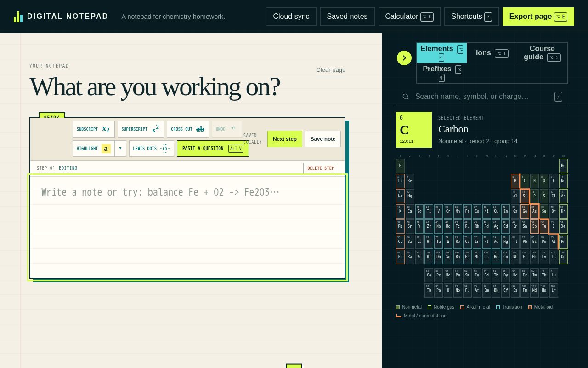Viewport: 588px width, 368px height.
Task: Switch to the Elements tab
Action: pyautogui.click(x=441, y=53)
